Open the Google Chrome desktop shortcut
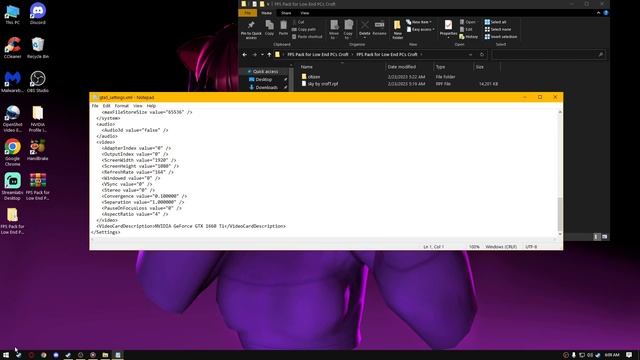The height and width of the screenshot is (360, 640). click(x=13, y=152)
